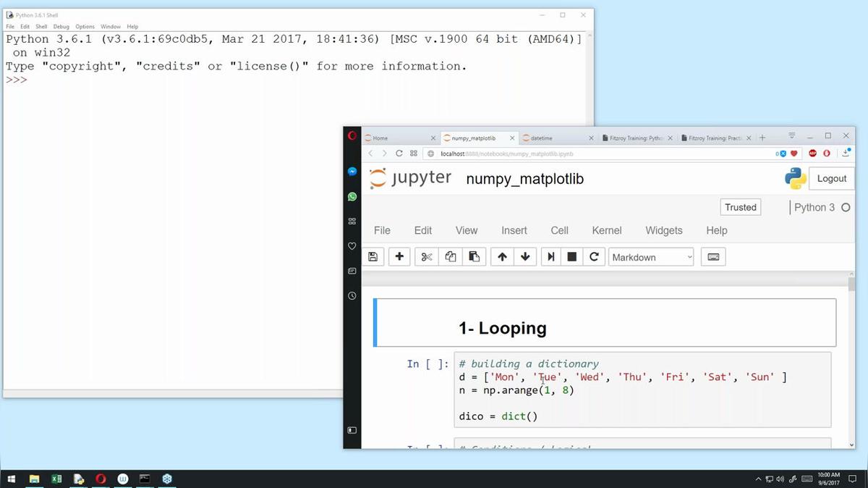
Task: Open Debug menu in Python Shell window
Action: coord(61,26)
